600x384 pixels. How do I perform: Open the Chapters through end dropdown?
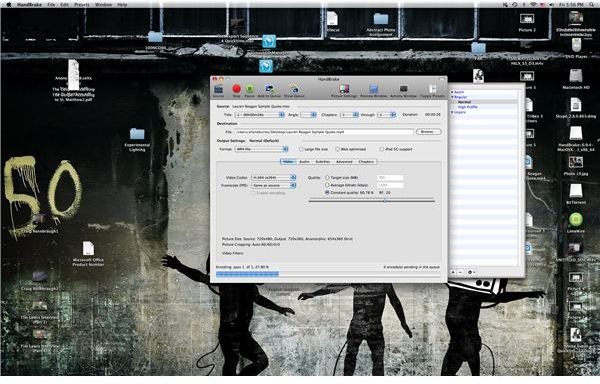[386, 115]
